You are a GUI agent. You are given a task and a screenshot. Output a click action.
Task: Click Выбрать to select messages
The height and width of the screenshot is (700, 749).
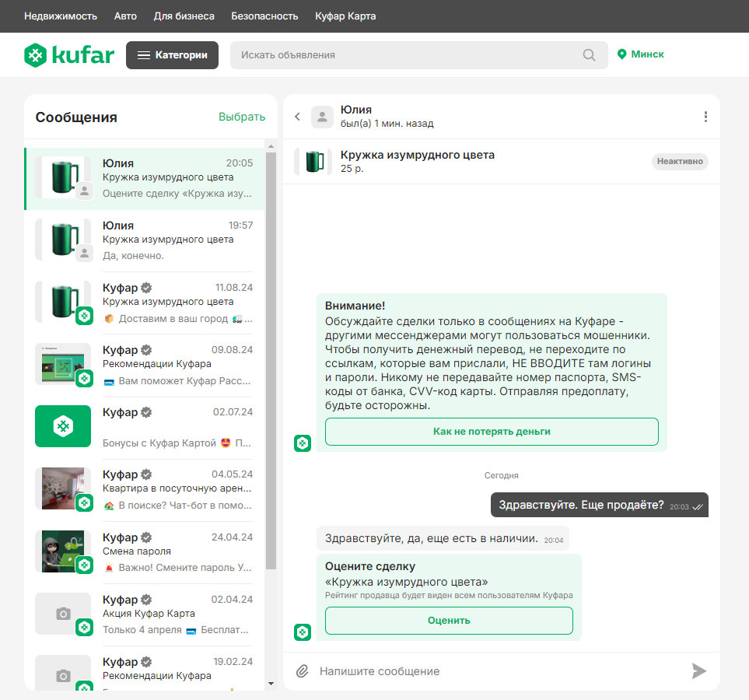tap(242, 117)
